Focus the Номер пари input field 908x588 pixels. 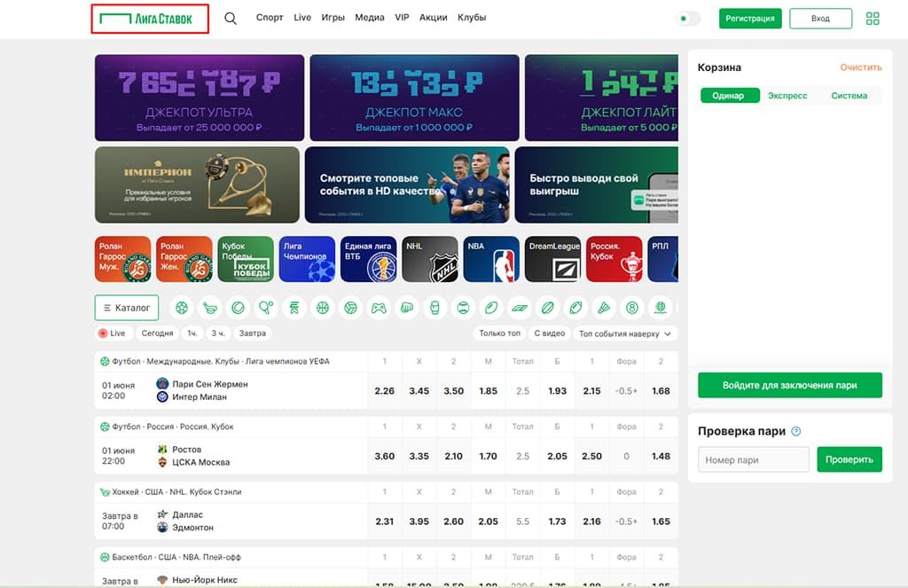pyautogui.click(x=754, y=459)
